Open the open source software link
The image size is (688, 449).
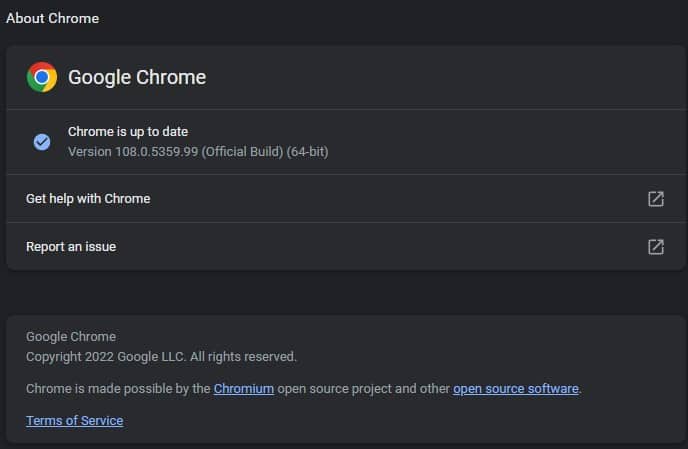[516, 388]
